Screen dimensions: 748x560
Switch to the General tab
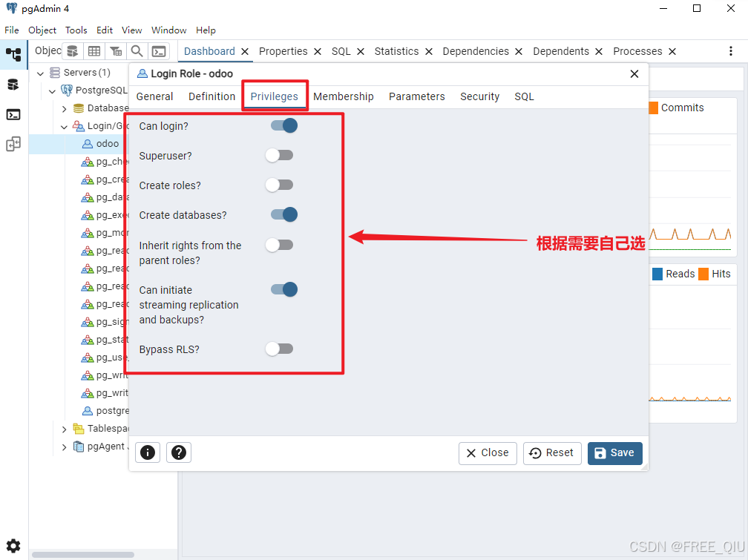click(154, 96)
